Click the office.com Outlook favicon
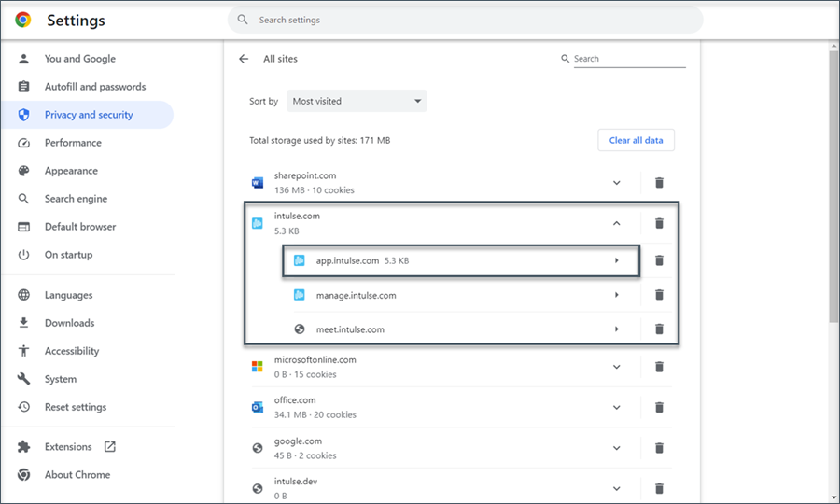840x504 pixels. coord(258,408)
